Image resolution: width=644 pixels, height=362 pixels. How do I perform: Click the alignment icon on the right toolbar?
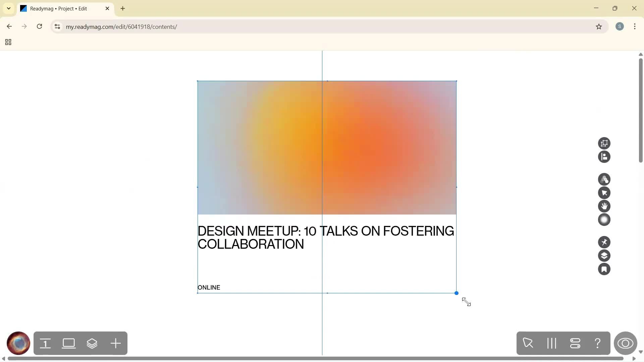click(x=605, y=157)
